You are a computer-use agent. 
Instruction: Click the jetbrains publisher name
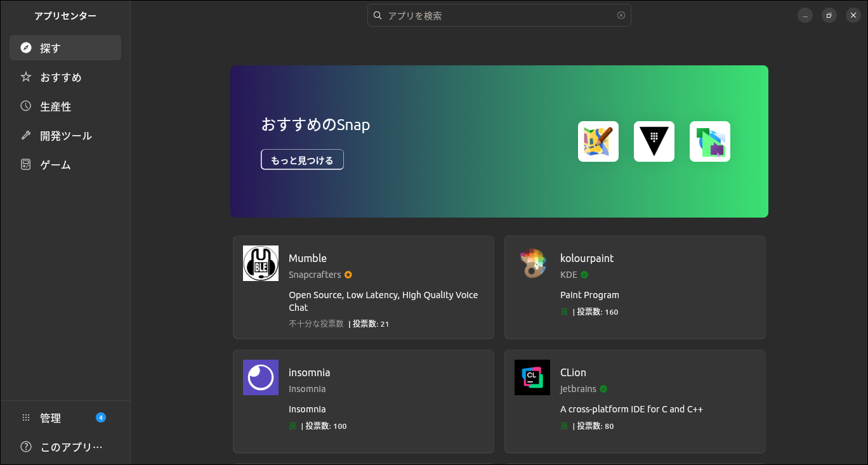click(578, 389)
